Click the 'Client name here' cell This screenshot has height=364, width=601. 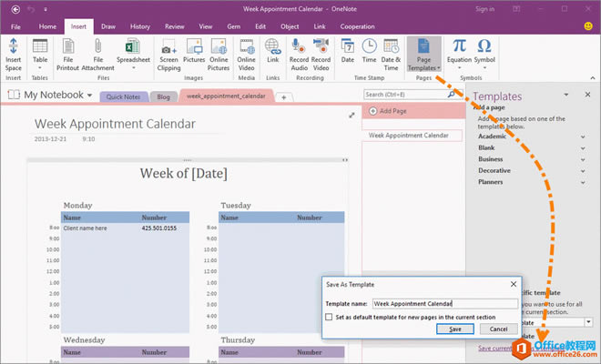click(x=85, y=228)
